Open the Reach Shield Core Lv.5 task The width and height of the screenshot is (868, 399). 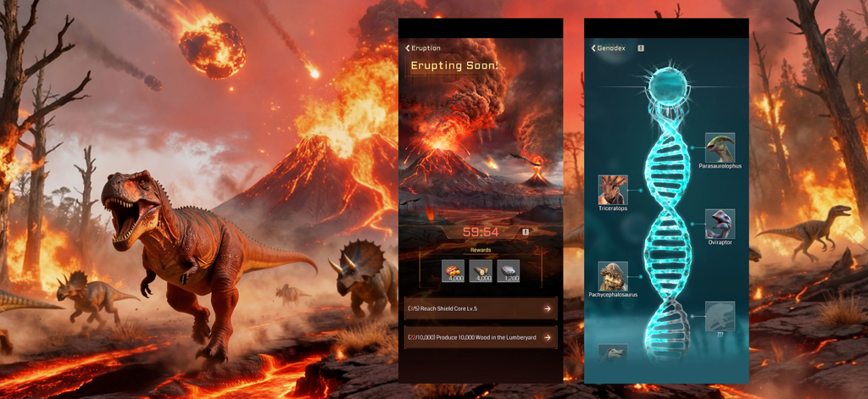click(481, 309)
